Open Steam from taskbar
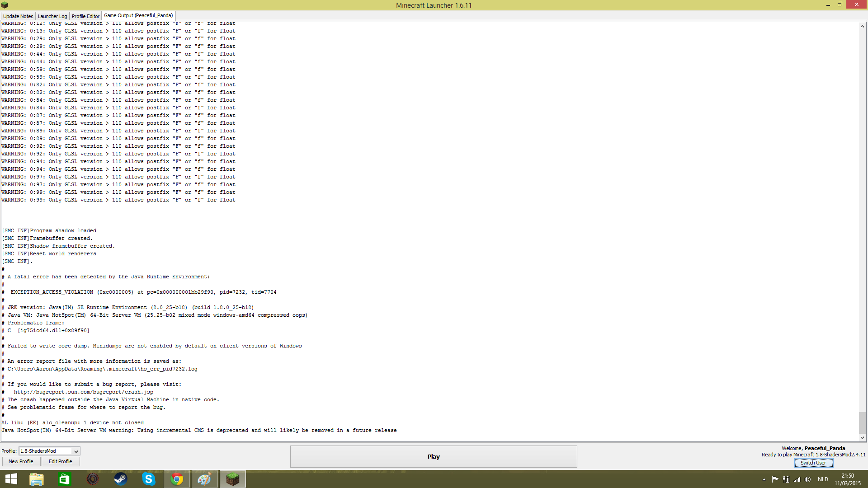Screen dimensions: 868x488 coord(121,479)
